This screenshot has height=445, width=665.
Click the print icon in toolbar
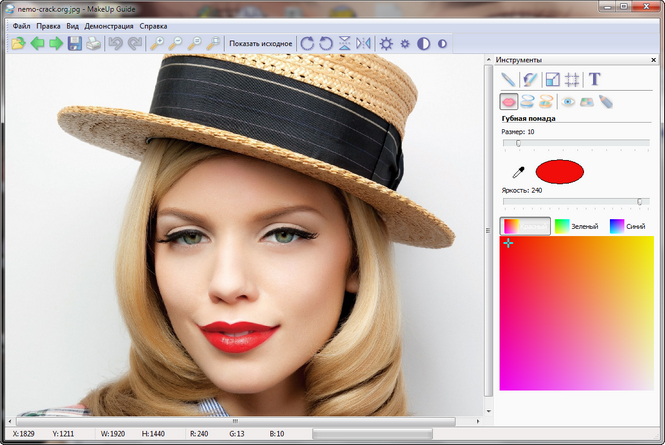[93, 44]
